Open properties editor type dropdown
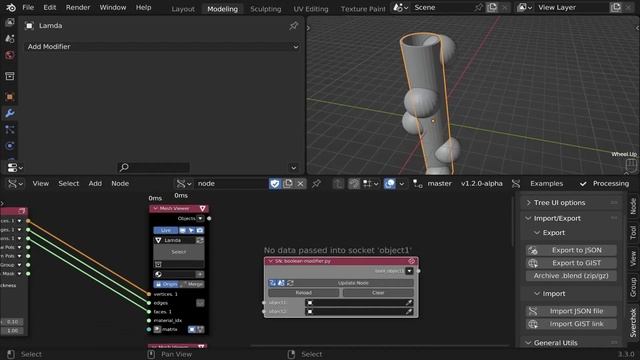The height and width of the screenshot is (360, 640). point(15,167)
